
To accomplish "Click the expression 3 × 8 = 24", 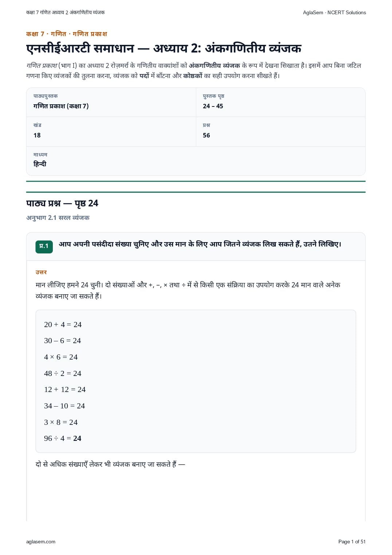I will point(61,422).
